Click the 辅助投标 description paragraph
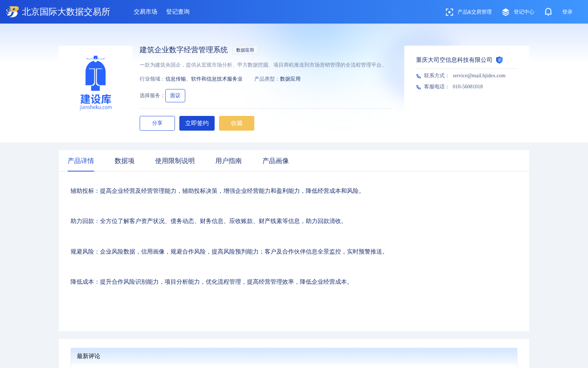The height and width of the screenshot is (368, 588). click(218, 191)
